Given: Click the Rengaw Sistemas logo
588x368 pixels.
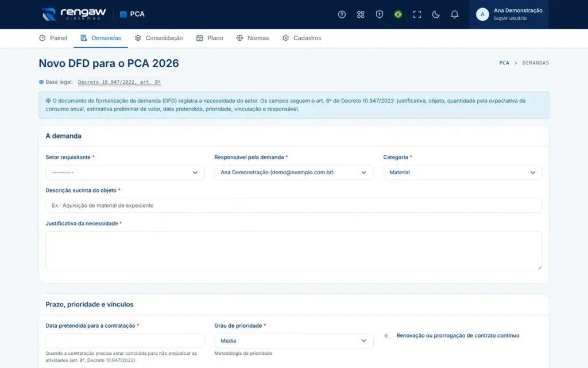Looking at the screenshot, I should pyautogui.click(x=74, y=14).
